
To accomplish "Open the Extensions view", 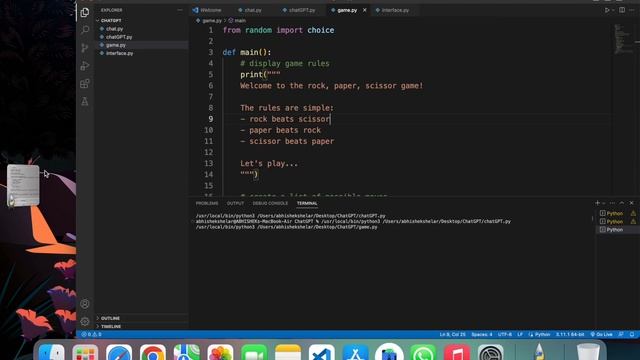I will pyautogui.click(x=85, y=84).
